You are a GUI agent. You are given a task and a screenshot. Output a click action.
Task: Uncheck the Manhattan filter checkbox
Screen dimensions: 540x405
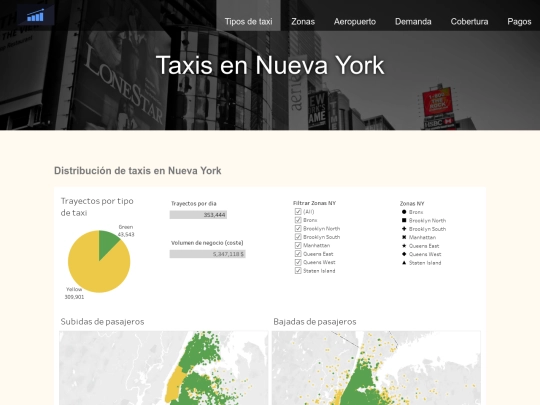pyautogui.click(x=298, y=245)
